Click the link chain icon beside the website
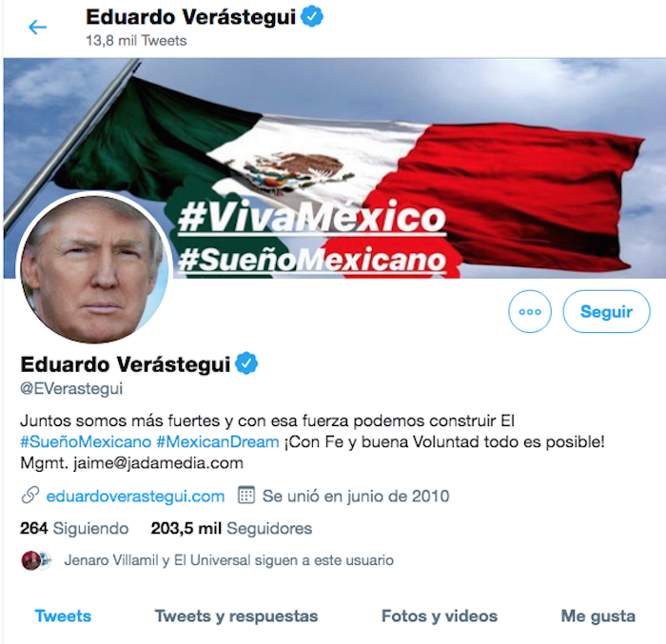Image resolution: width=666 pixels, height=644 pixels. (30, 496)
